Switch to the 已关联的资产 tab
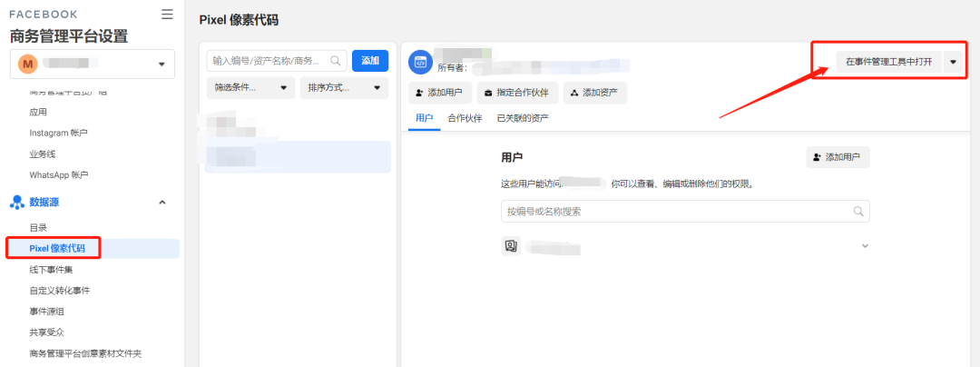This screenshot has width=980, height=367. 523,118
